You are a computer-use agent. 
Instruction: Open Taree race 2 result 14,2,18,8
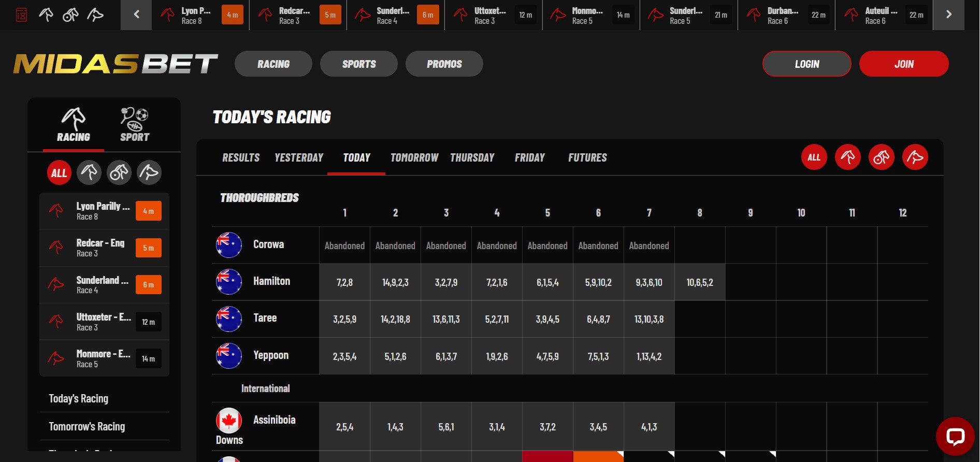395,319
